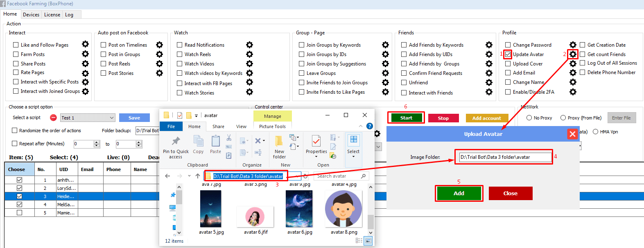Open settings gear for Farm Posts
This screenshot has width=644, height=248.
click(x=85, y=54)
